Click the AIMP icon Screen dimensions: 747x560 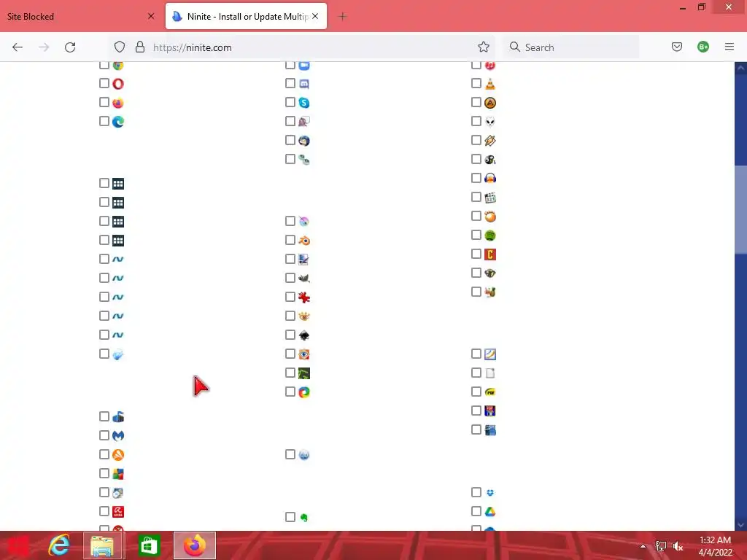point(489,103)
